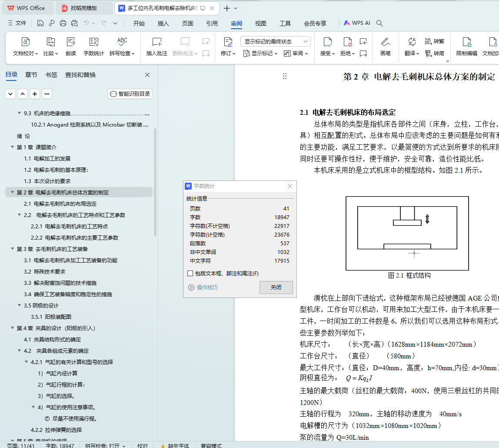Viewport: 499px width, 448px height.
Task: Switch to 查找和替换 navigation tab
Action: (80, 75)
